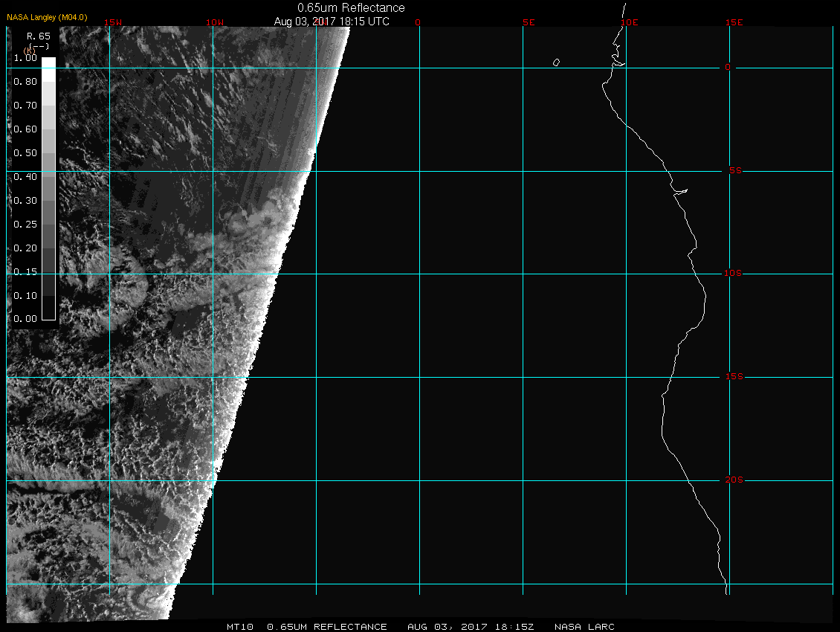Viewport: 840px width, 632px height.
Task: Click the '0.40' colorbar value
Action: [x=25, y=176]
